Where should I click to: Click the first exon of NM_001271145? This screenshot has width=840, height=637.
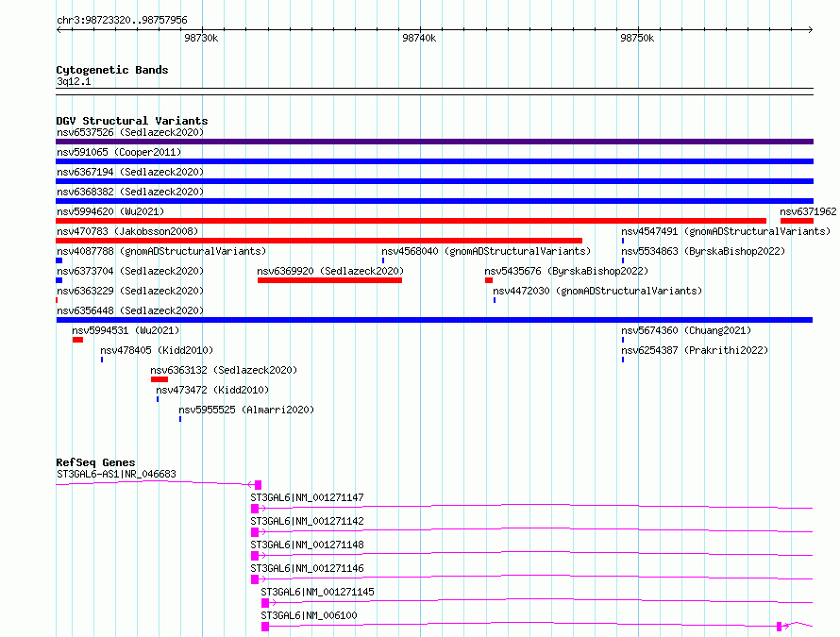click(x=265, y=603)
